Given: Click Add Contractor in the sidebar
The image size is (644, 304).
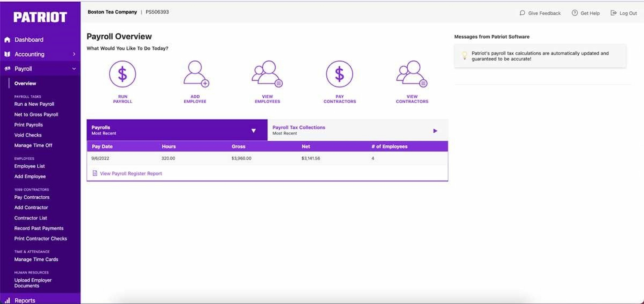Looking at the screenshot, I should [x=31, y=207].
